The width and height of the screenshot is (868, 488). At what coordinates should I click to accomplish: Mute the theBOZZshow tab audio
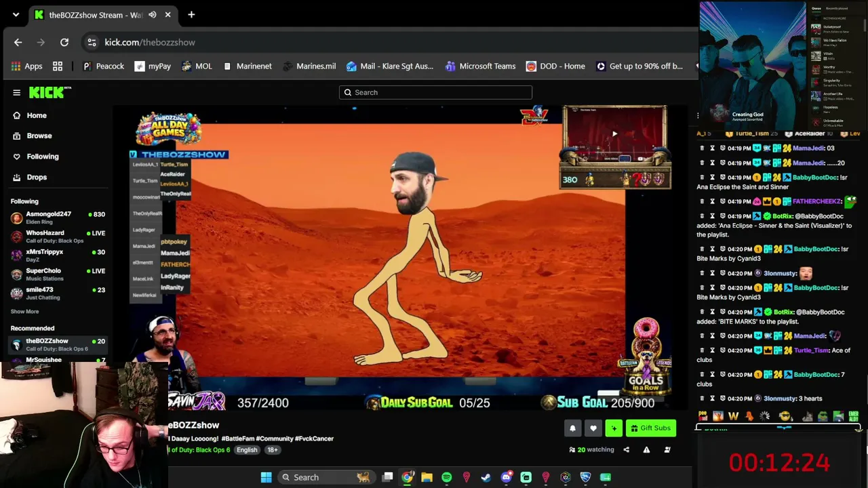tap(152, 14)
